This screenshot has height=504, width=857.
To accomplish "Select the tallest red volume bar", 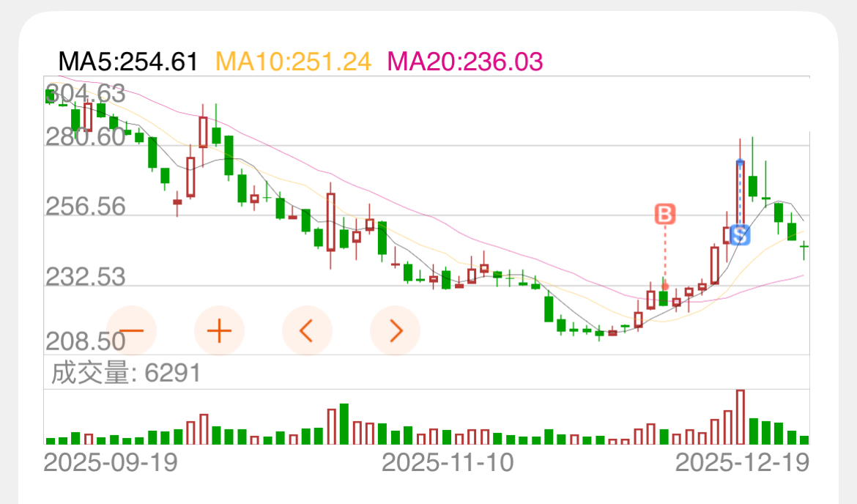I will (x=741, y=417).
